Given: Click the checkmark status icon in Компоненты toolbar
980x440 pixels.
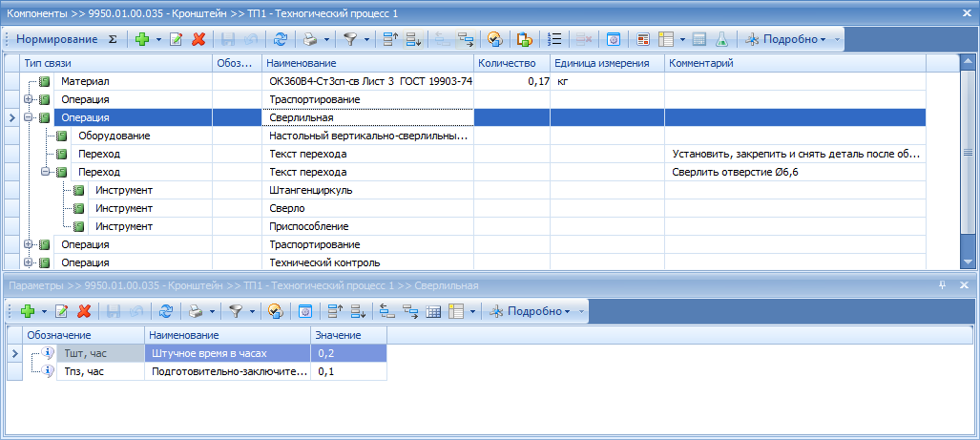Looking at the screenshot, I should [495, 39].
